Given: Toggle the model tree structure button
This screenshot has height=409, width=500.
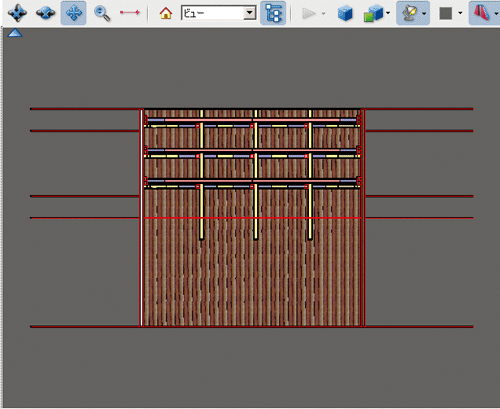Looking at the screenshot, I should (273, 13).
